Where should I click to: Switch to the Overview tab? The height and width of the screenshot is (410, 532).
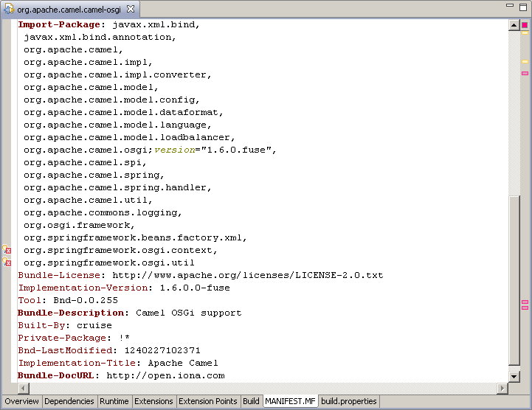click(x=21, y=402)
